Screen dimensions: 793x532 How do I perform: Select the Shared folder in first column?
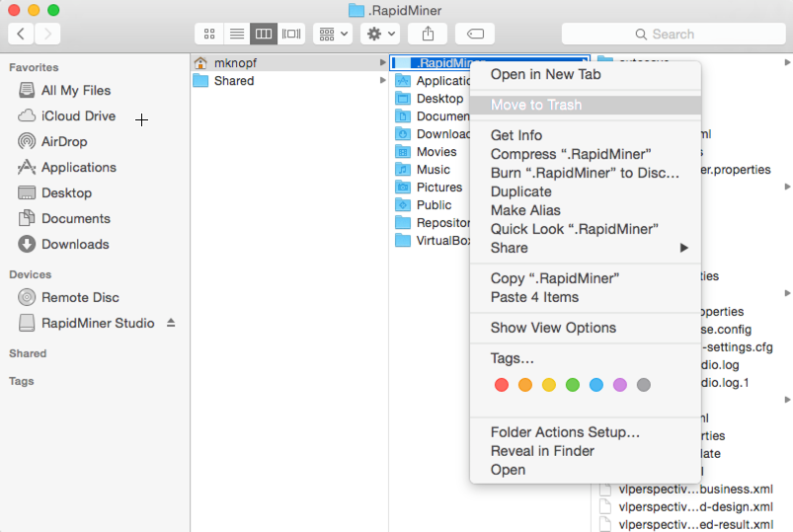coord(234,81)
